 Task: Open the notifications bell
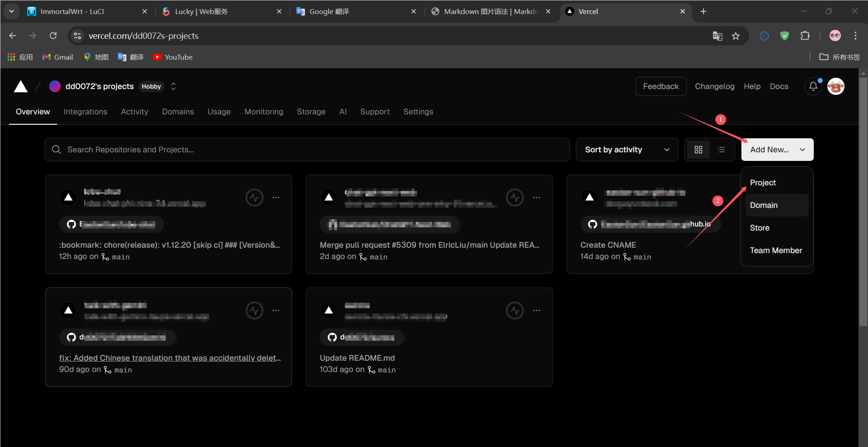(x=813, y=86)
